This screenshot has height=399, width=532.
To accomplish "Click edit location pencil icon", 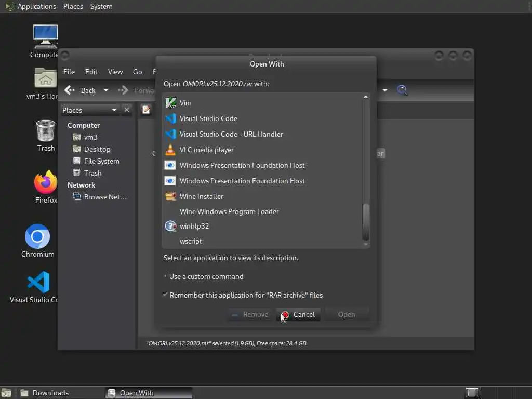I will 146,110.
